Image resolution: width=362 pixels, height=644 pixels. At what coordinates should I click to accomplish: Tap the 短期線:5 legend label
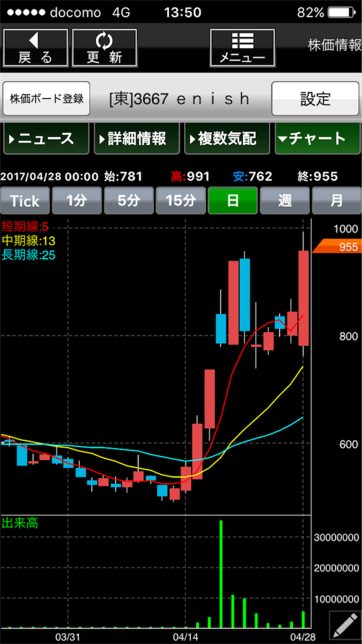25,226
